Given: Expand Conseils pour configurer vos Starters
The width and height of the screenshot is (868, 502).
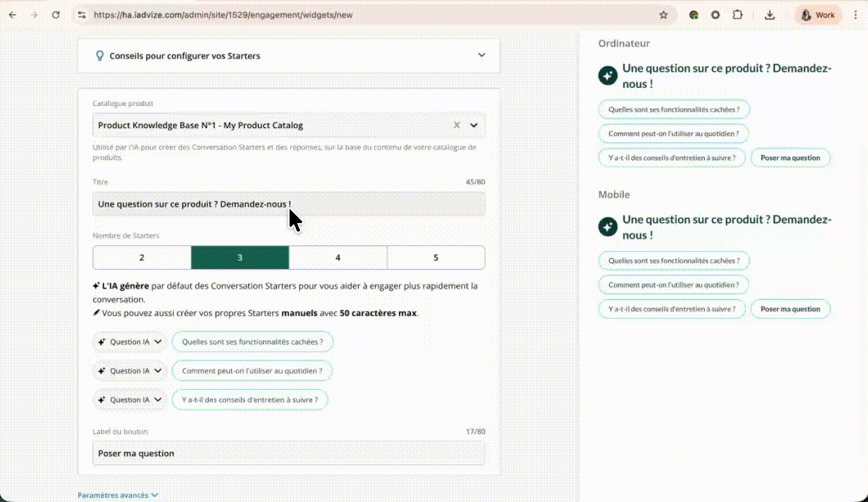Looking at the screenshot, I should click(289, 56).
